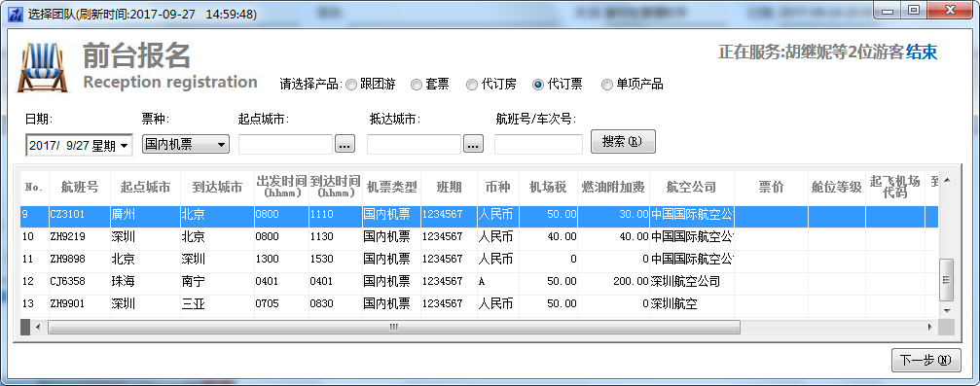
Task: Select the 套票 radio button
Action: click(x=430, y=85)
